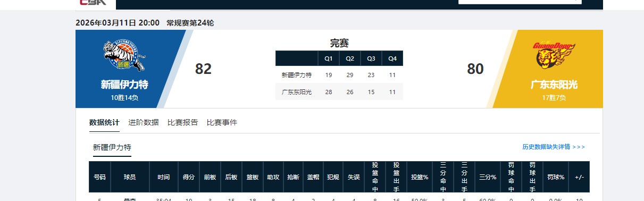Click the 球员 column header
This screenshot has height=201, width=644.
click(x=130, y=177)
